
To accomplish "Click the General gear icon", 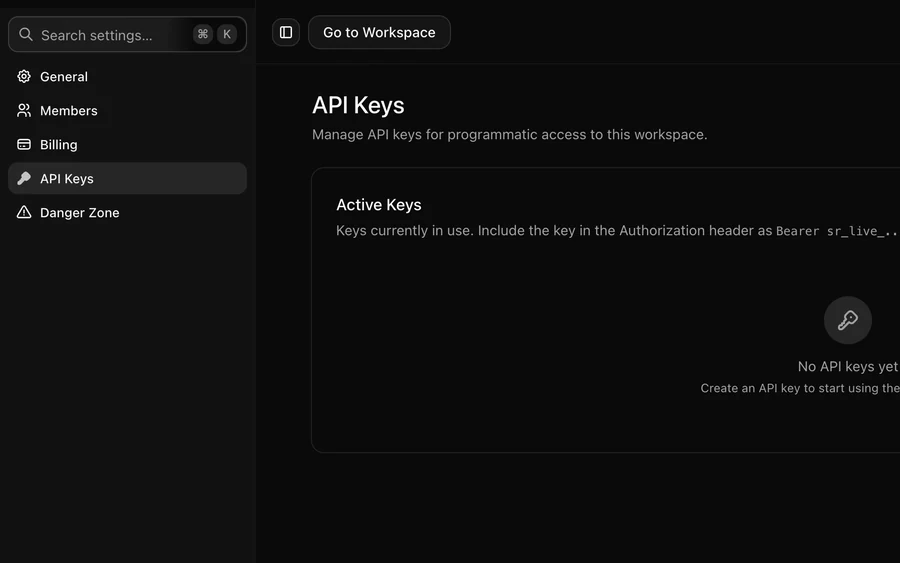I will (x=24, y=76).
